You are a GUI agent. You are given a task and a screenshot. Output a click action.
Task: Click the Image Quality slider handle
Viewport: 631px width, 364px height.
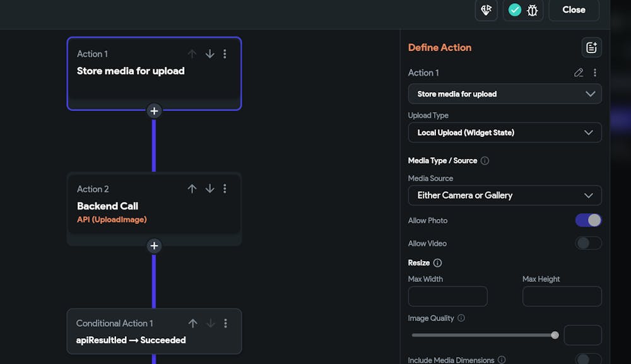tap(555, 335)
